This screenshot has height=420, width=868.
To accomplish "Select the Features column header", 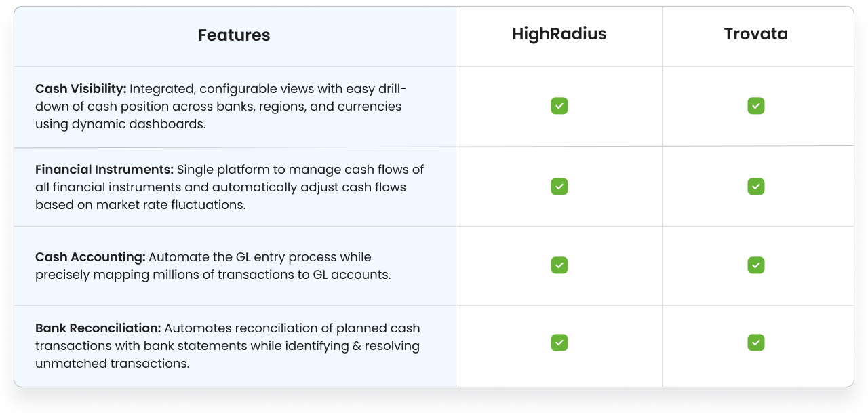I will [x=234, y=35].
